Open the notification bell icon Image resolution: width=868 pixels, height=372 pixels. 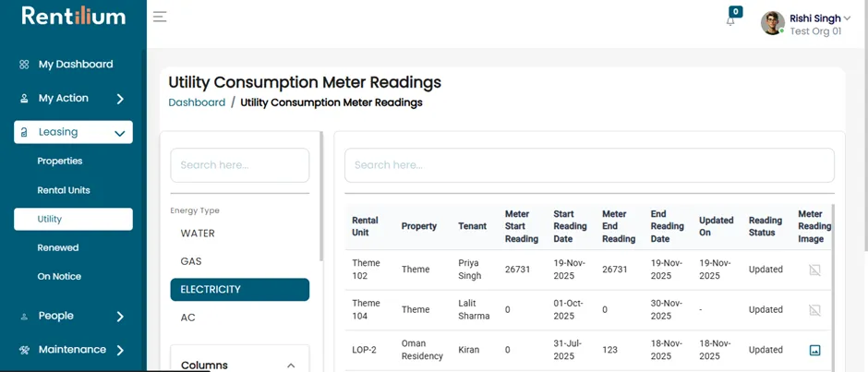click(x=730, y=21)
